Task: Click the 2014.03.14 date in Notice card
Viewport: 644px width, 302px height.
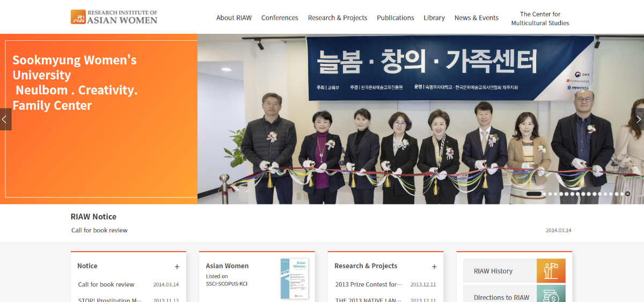Action: (x=166, y=284)
